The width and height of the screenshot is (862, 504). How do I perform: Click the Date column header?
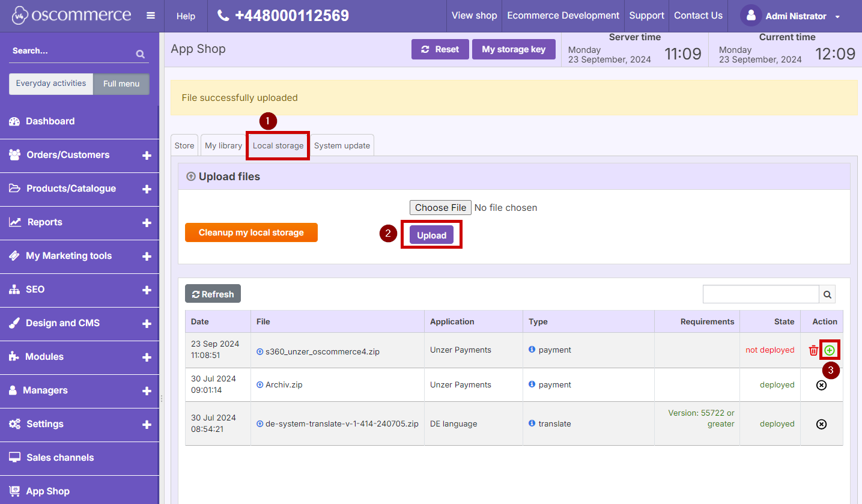pos(218,321)
